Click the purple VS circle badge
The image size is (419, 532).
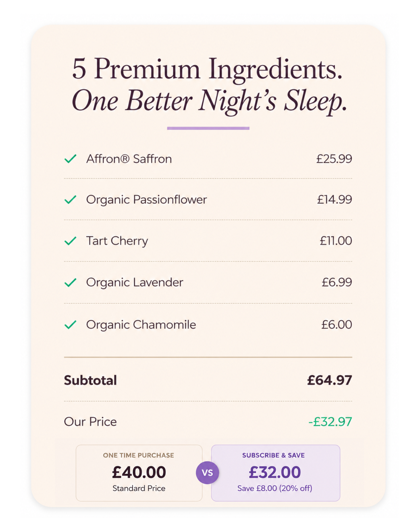[x=207, y=473]
